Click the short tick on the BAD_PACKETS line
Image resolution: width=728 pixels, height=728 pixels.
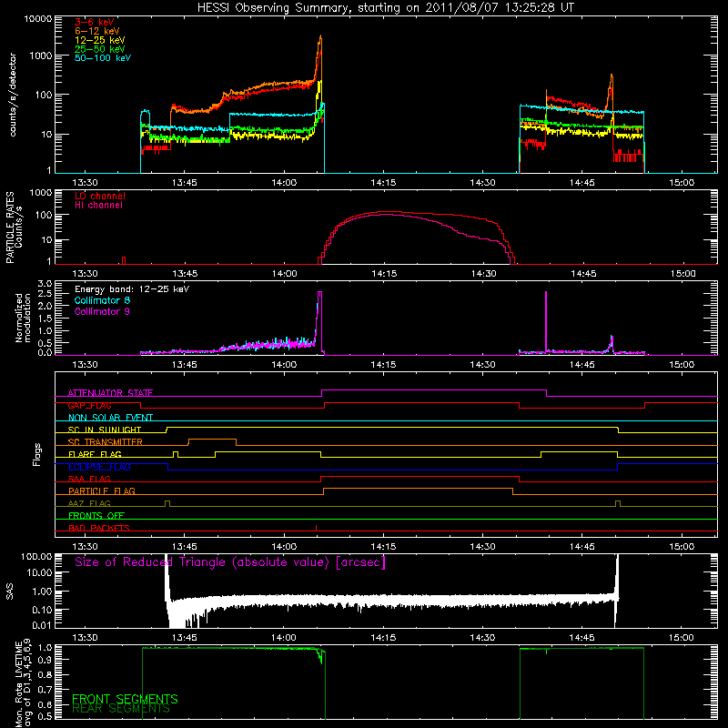click(x=316, y=528)
